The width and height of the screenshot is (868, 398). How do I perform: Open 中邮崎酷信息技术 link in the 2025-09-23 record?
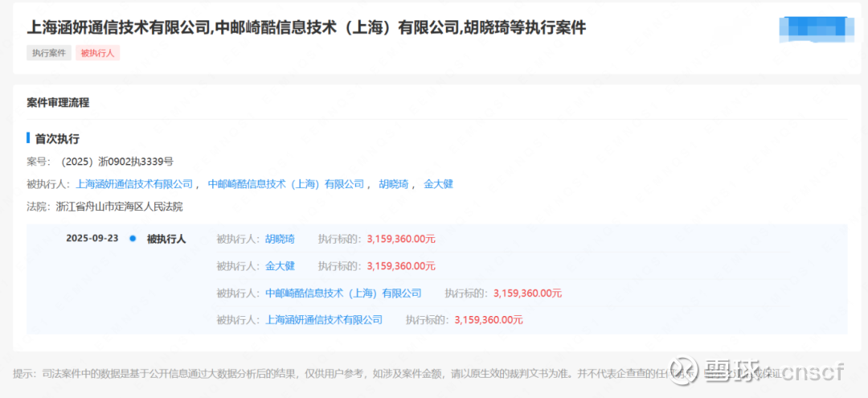tap(343, 293)
